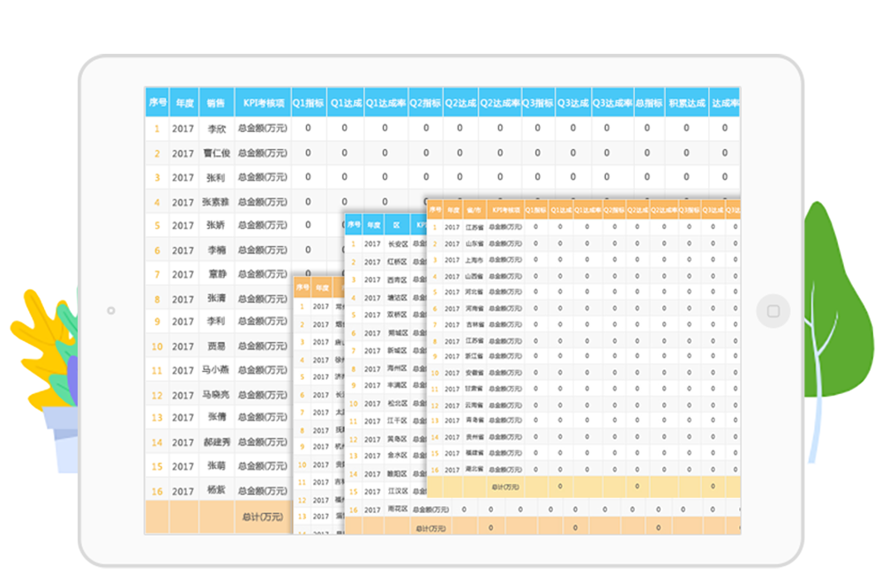Click the 马小燕 name cell
The width and height of the screenshot is (882, 588).
coord(215,370)
